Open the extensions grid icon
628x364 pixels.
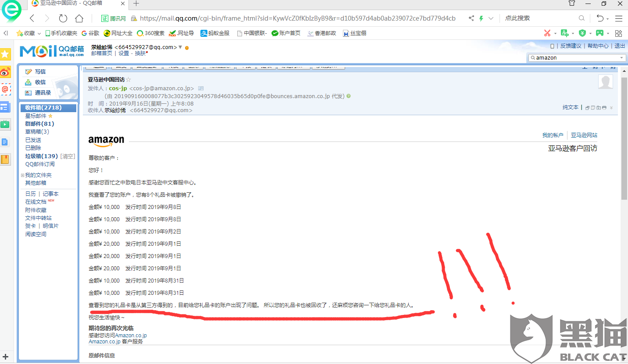click(x=619, y=33)
